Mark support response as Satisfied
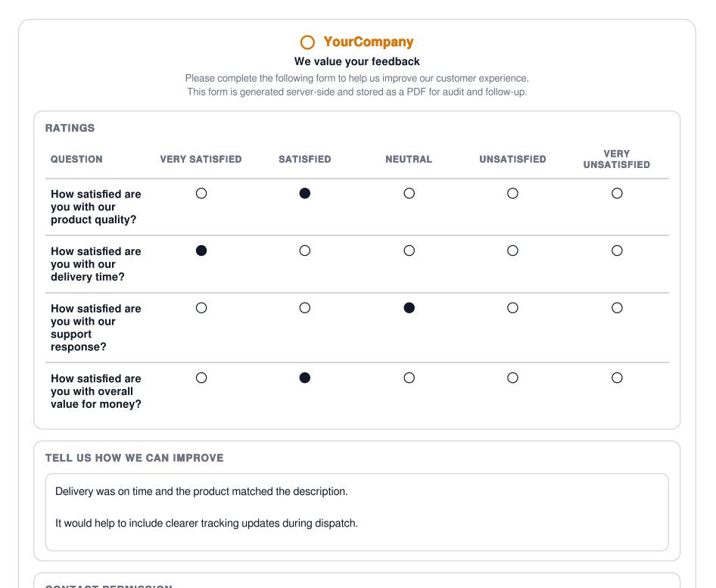The image size is (716, 588). (305, 308)
